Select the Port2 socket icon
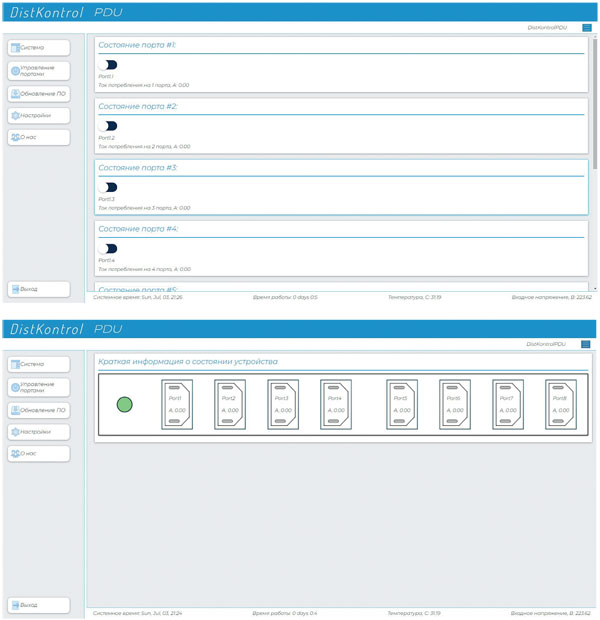 [x=230, y=405]
